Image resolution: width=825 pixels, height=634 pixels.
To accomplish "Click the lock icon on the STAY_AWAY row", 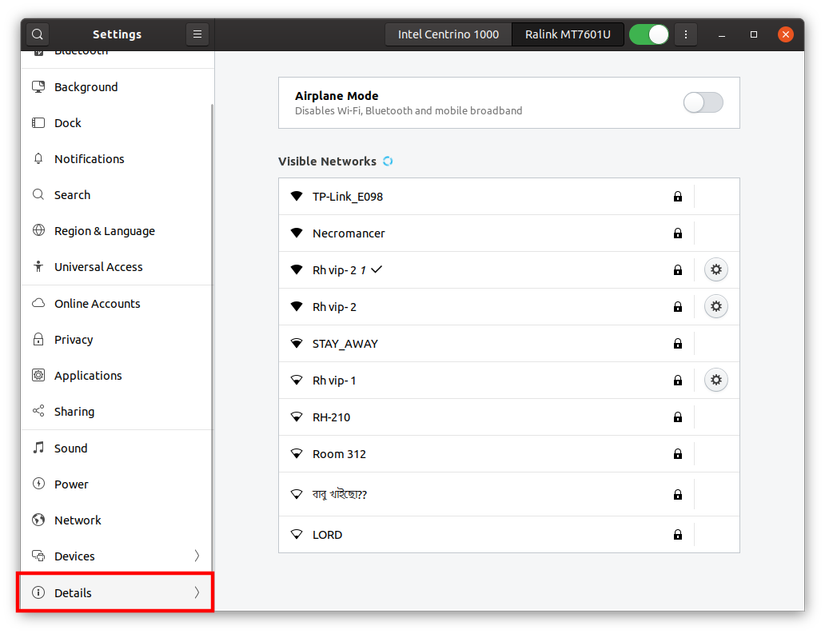I will (678, 344).
